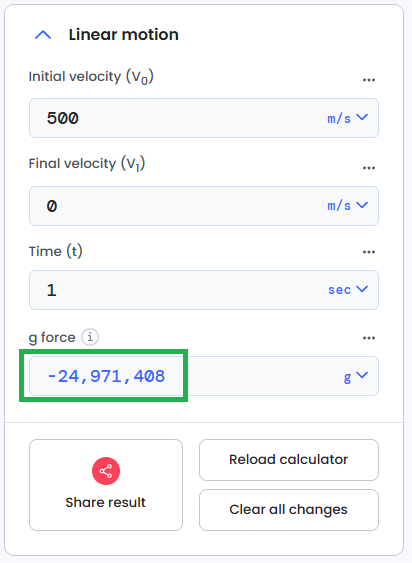This screenshot has width=412, height=563.
Task: Open three-dot menu for Time field
Action: (x=369, y=252)
